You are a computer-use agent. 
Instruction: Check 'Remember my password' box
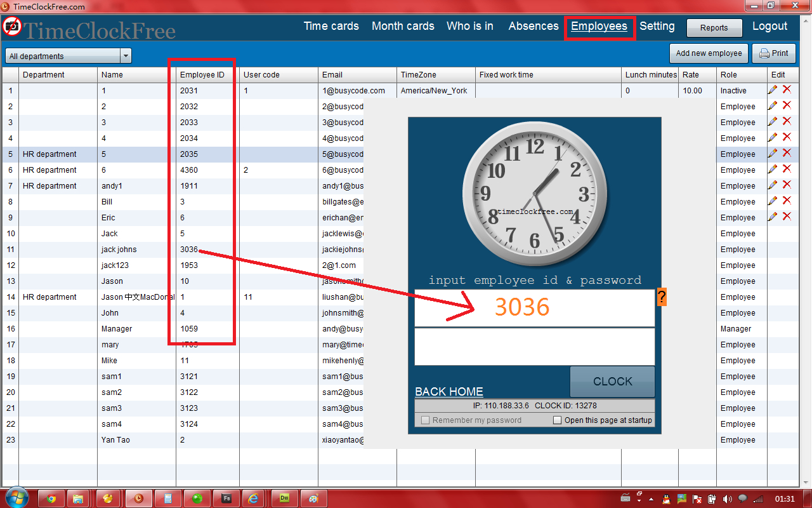tap(426, 420)
